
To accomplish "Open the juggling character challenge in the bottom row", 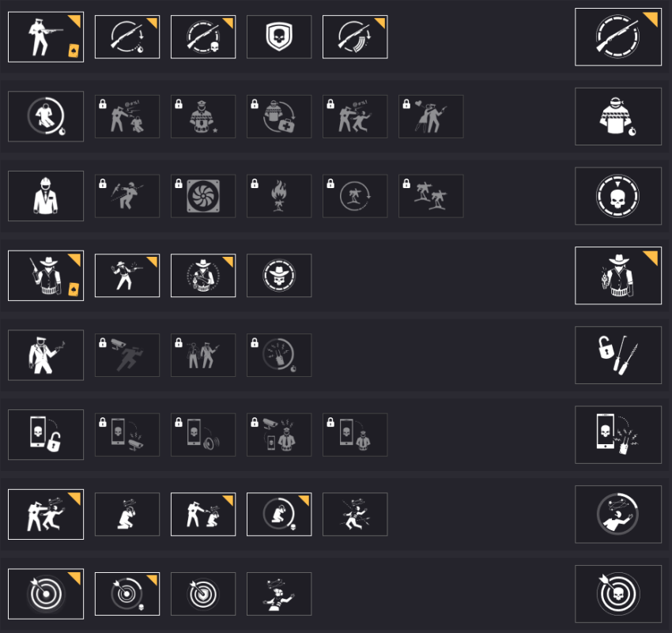I will pos(278,593).
